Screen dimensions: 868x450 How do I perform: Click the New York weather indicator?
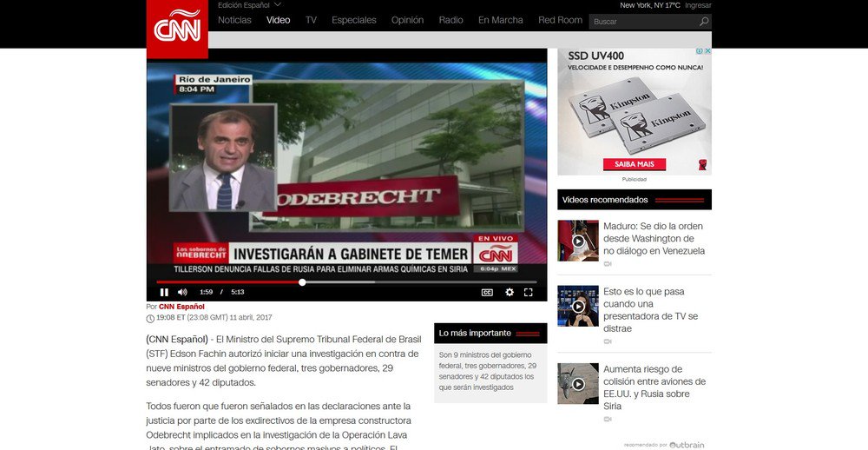[x=650, y=5]
